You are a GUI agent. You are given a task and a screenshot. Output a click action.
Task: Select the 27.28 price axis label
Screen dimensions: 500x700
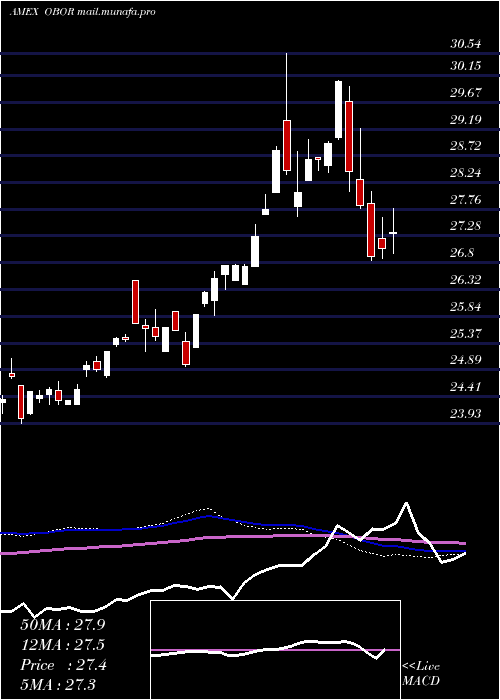466,226
